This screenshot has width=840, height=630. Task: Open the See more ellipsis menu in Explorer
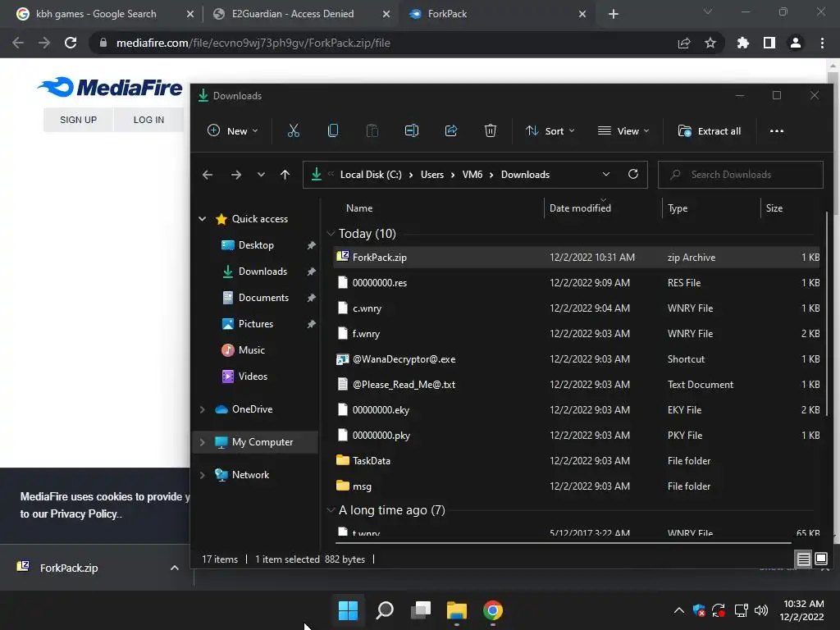[x=777, y=131]
